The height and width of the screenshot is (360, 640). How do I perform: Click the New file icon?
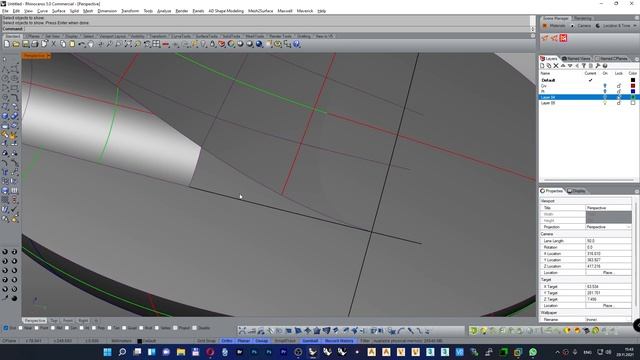(x=7, y=44)
